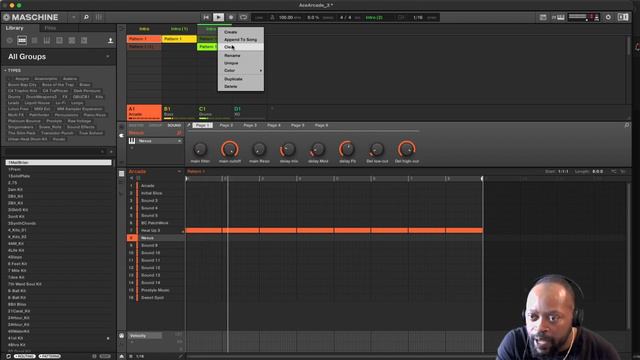Restart playback from the beginning
This screenshot has height=360, width=640.
[x=206, y=17]
